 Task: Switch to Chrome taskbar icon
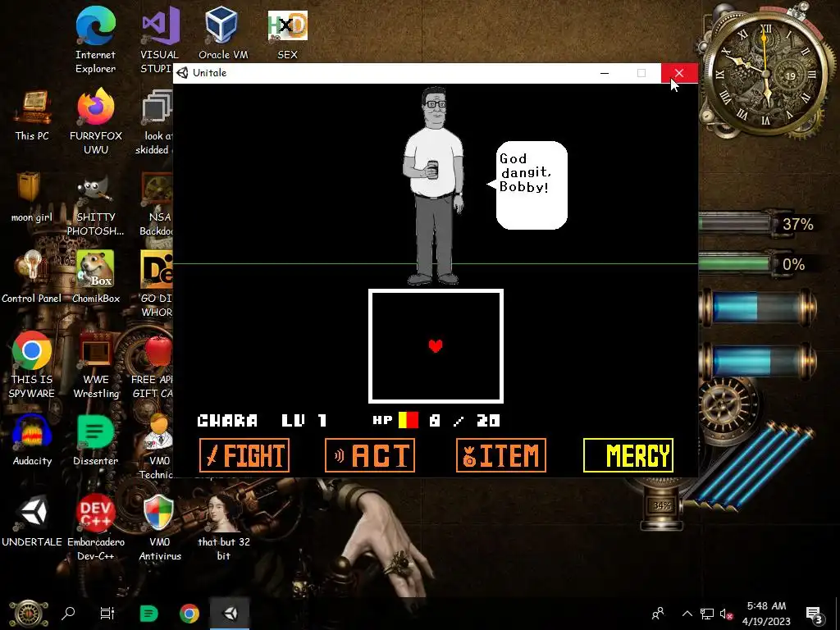[x=189, y=614]
